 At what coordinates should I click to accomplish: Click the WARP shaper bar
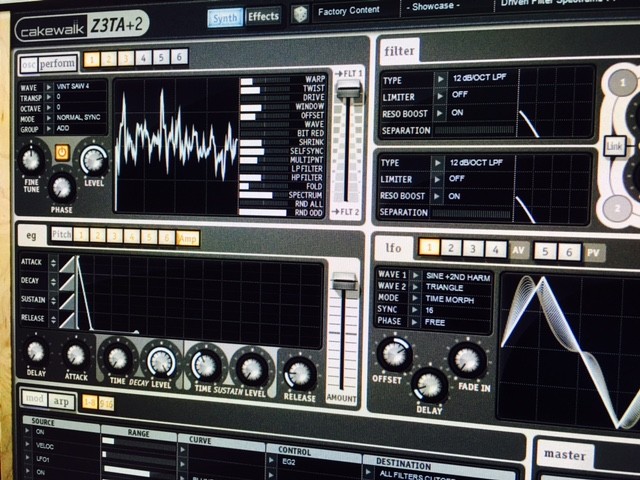(266, 81)
